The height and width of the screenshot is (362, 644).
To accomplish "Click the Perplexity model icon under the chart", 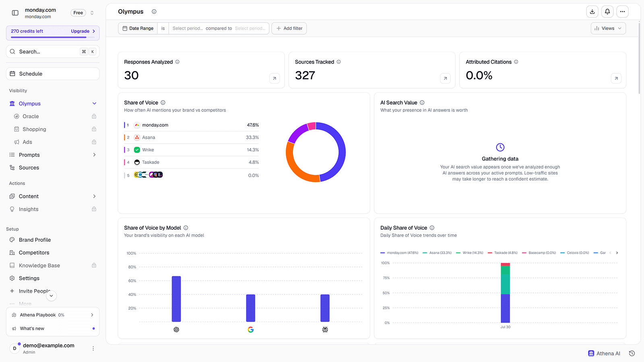I will [325, 329].
